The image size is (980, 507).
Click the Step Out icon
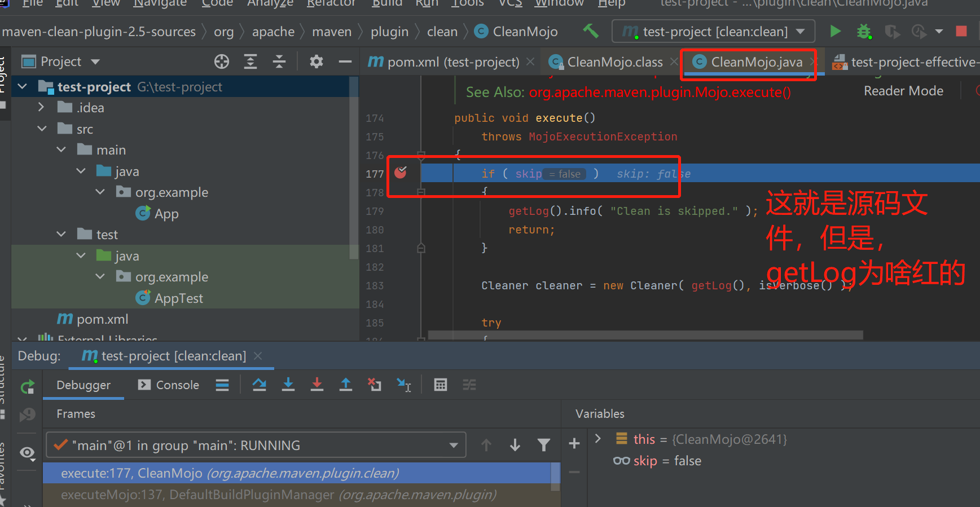346,385
